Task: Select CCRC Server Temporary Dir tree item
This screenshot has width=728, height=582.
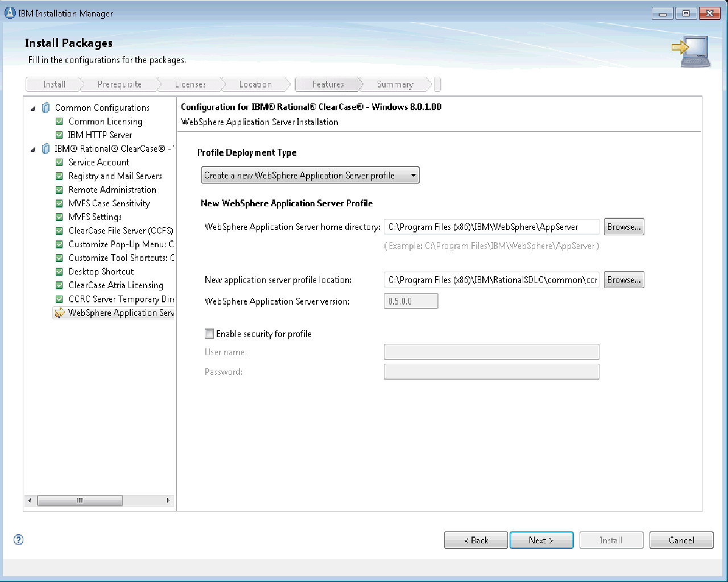Action: click(x=121, y=299)
